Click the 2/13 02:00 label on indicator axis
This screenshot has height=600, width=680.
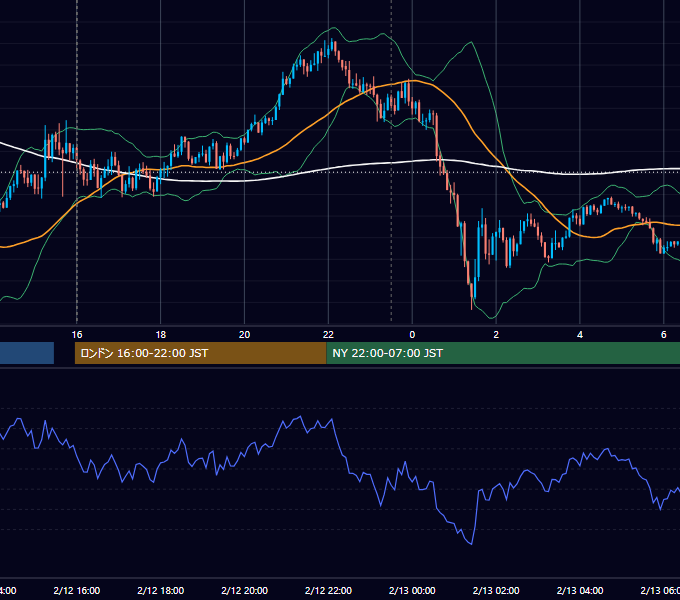tap(496, 591)
